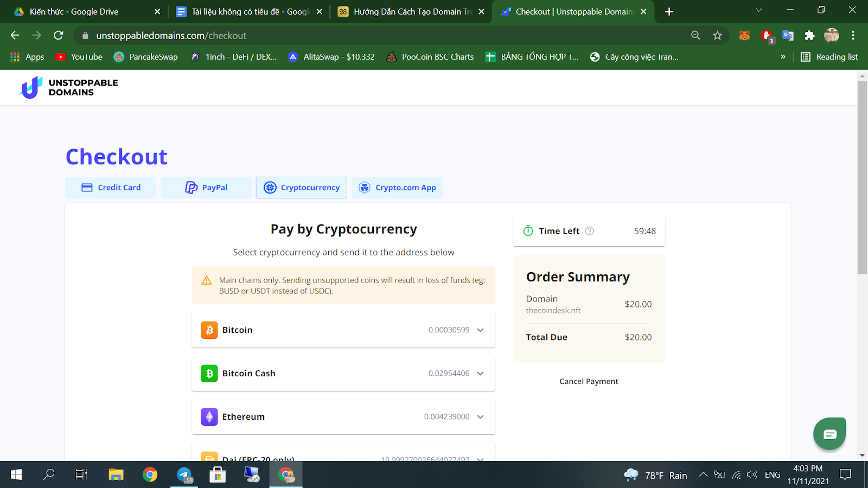This screenshot has height=488, width=868.
Task: Open the Google Translate extension icon
Action: pyautogui.click(x=788, y=35)
